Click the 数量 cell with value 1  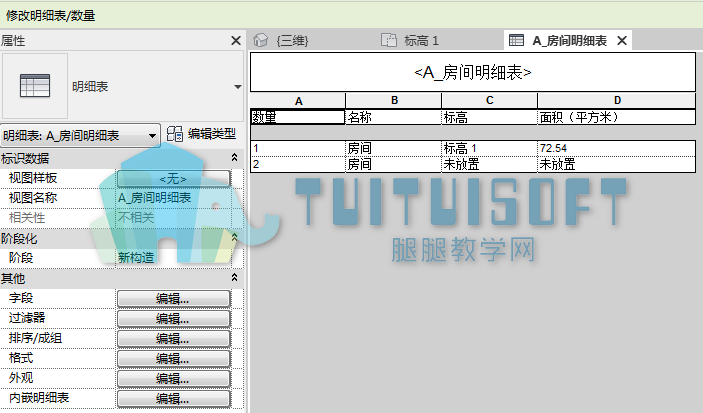pos(298,148)
